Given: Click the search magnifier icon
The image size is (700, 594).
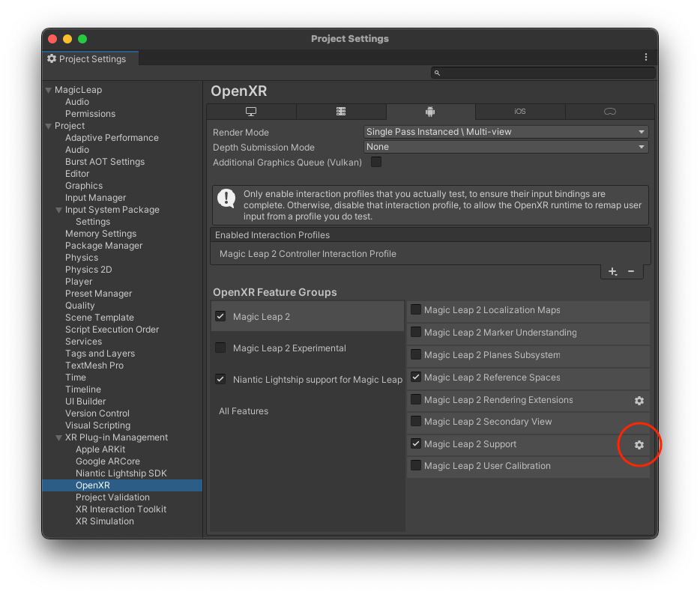Looking at the screenshot, I should point(437,73).
